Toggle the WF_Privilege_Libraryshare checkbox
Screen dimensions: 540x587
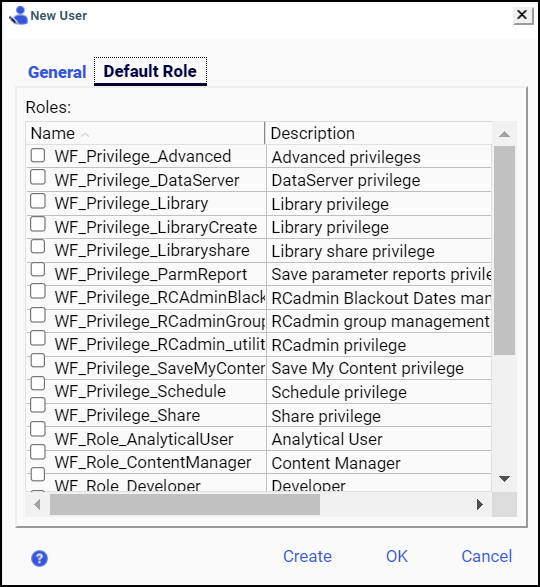click(x=38, y=246)
